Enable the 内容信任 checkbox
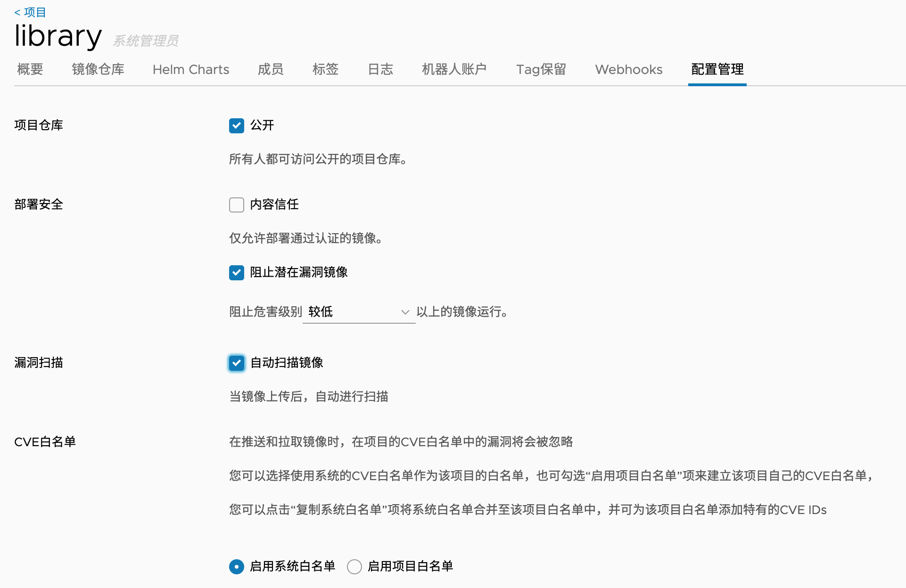 (x=237, y=205)
